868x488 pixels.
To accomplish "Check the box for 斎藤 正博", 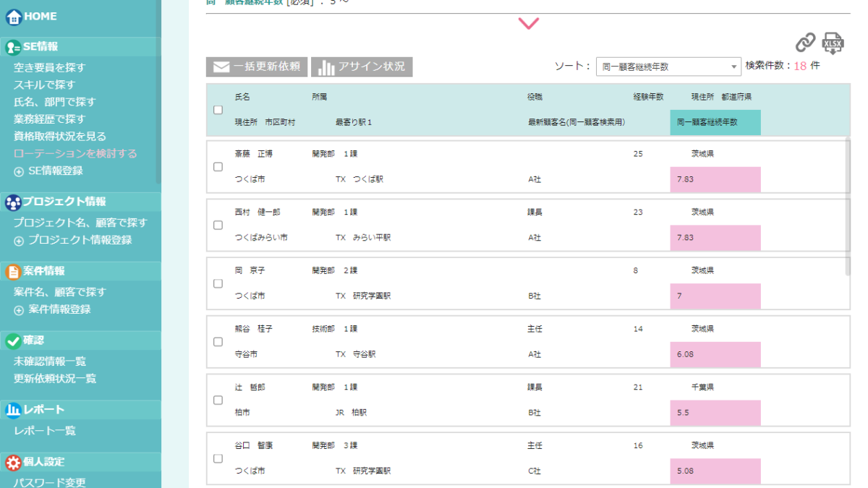I will tap(218, 167).
